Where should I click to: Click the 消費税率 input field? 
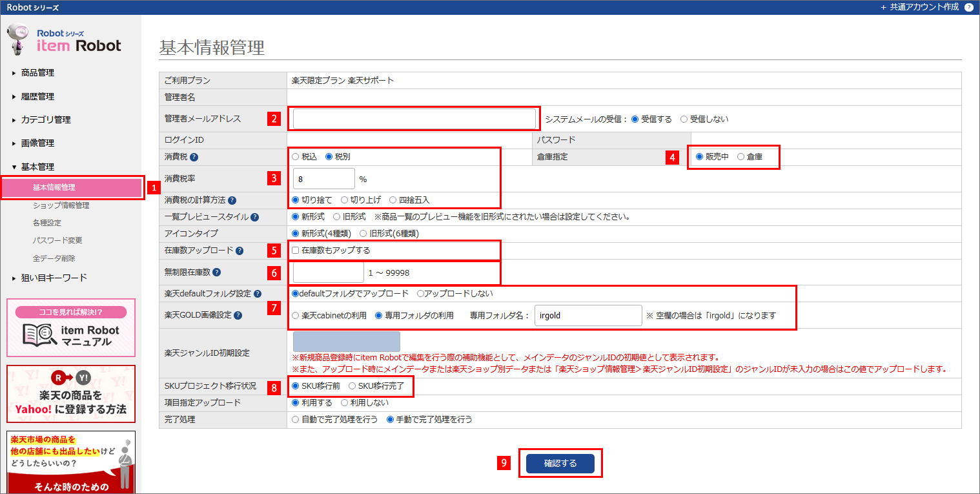324,179
